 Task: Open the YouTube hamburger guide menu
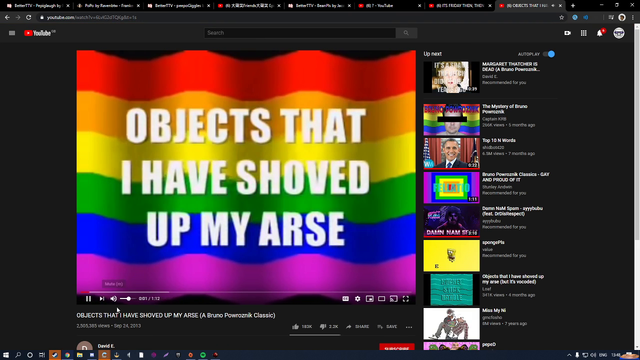point(12,33)
